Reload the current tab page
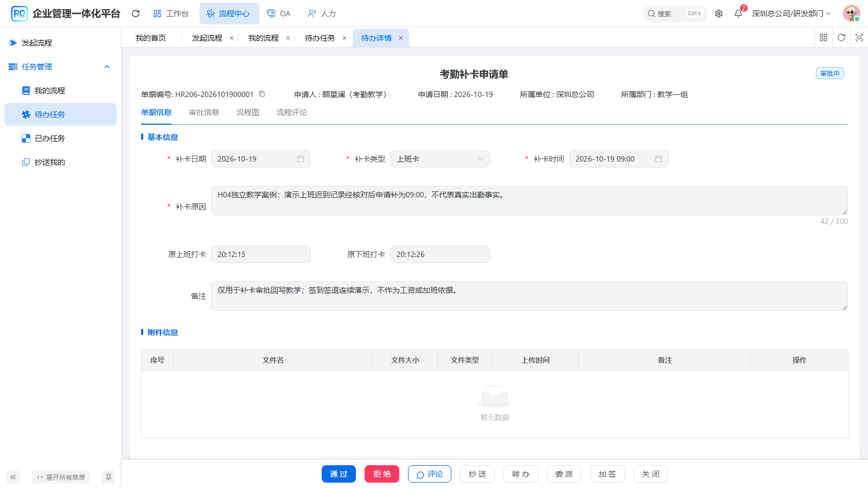The height and width of the screenshot is (488, 868). pyautogui.click(x=841, y=37)
